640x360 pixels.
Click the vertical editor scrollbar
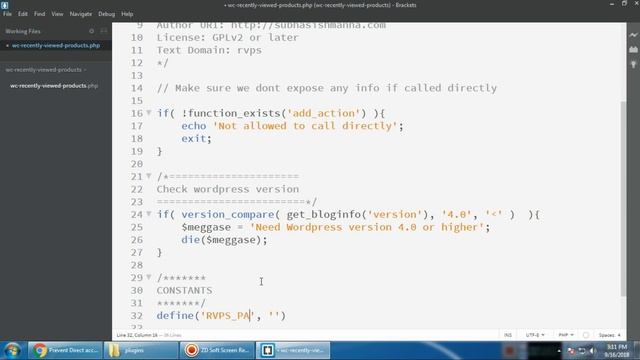click(x=623, y=199)
